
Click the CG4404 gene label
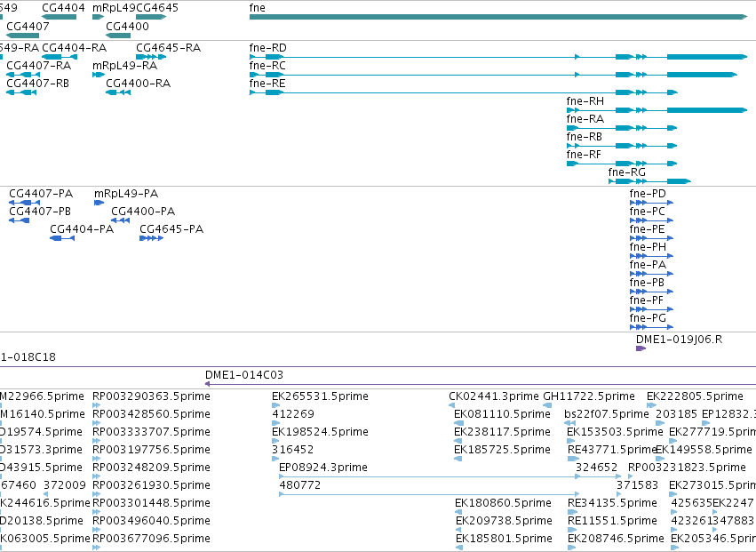63,8
